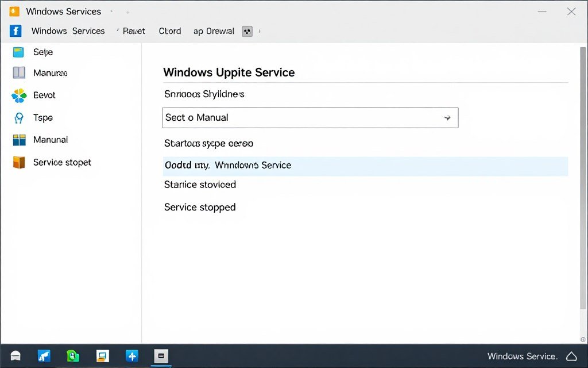The image size is (588, 368).
Task: Click the Ranet item in the toolbar
Action: tap(134, 31)
